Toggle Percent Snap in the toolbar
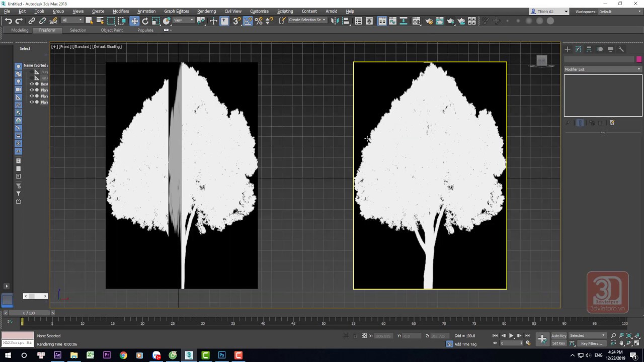 point(259,21)
